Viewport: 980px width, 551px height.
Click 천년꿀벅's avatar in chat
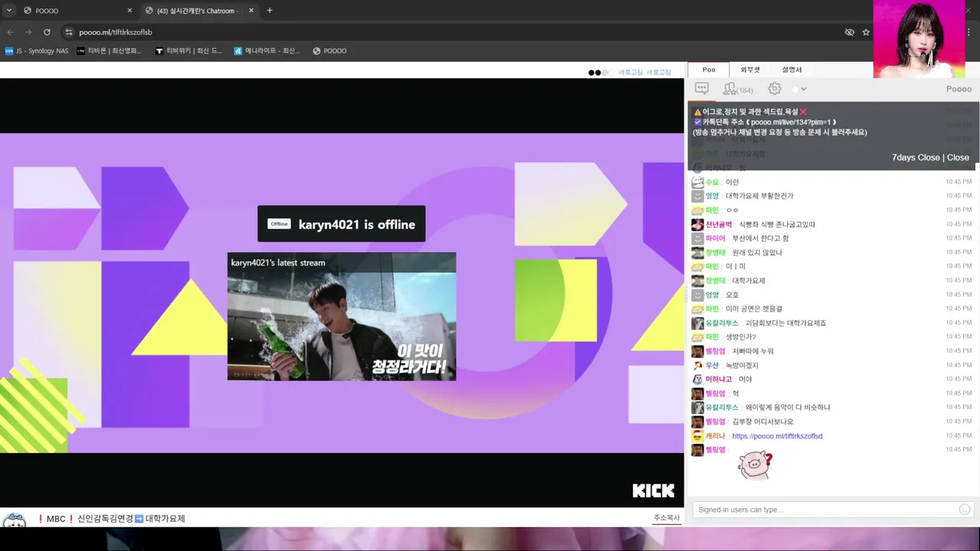click(x=697, y=224)
